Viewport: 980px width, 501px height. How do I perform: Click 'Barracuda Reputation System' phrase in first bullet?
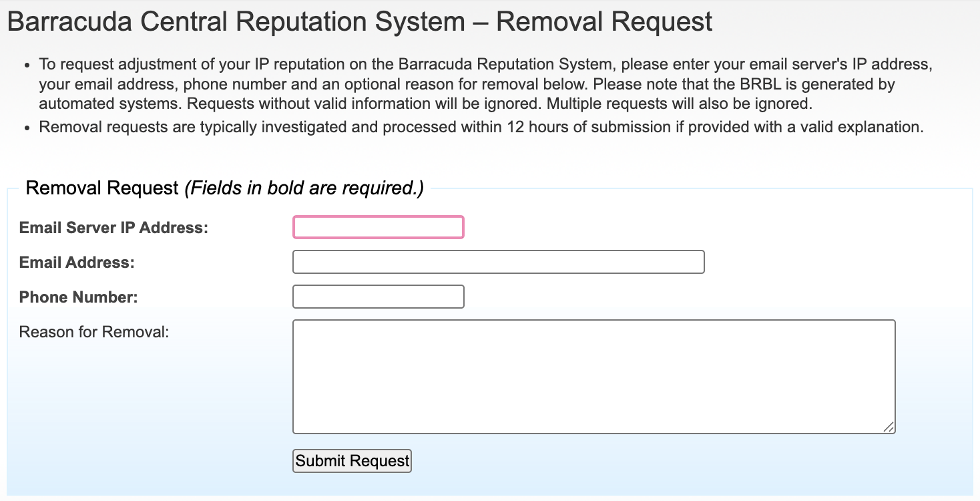point(505,65)
